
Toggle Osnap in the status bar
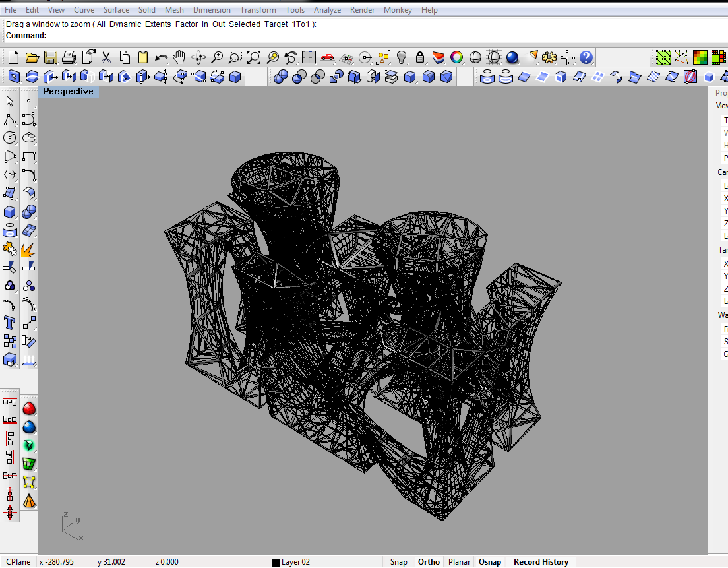point(489,562)
